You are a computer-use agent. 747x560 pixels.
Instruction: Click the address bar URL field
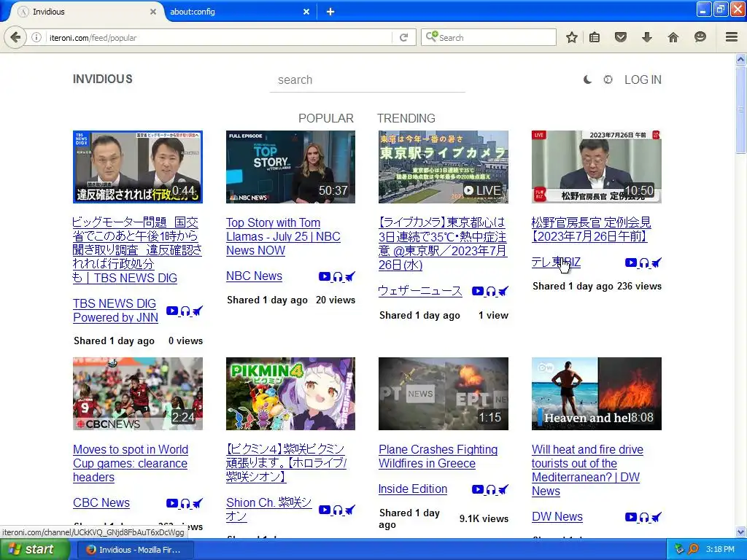pos(219,37)
